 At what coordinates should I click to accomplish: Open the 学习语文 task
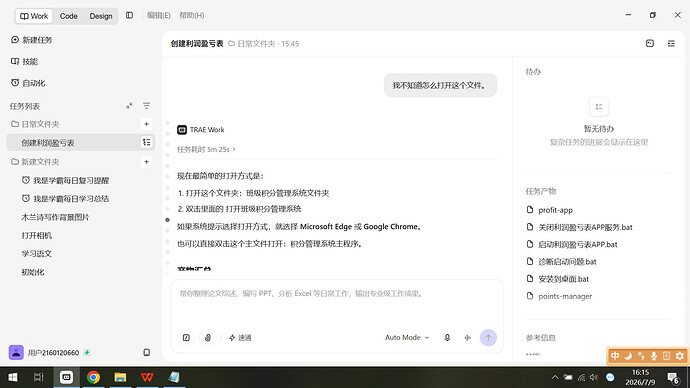tap(37, 254)
